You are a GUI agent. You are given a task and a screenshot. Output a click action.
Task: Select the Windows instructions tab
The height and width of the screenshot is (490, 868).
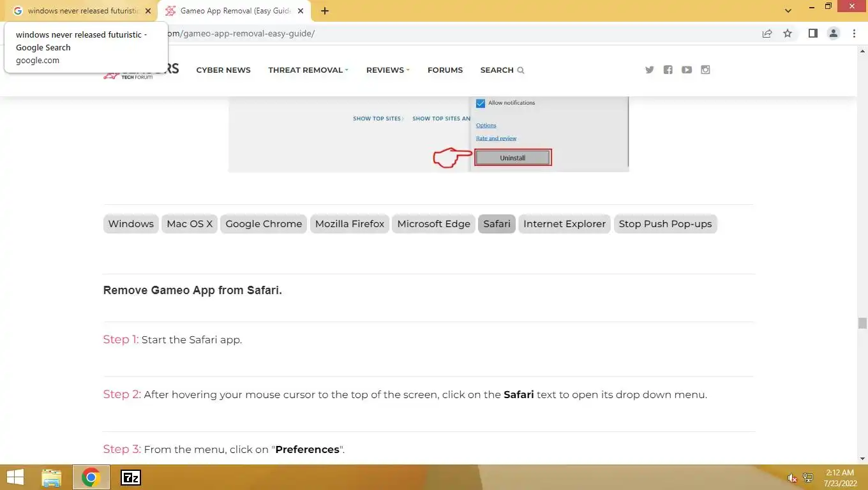(131, 224)
